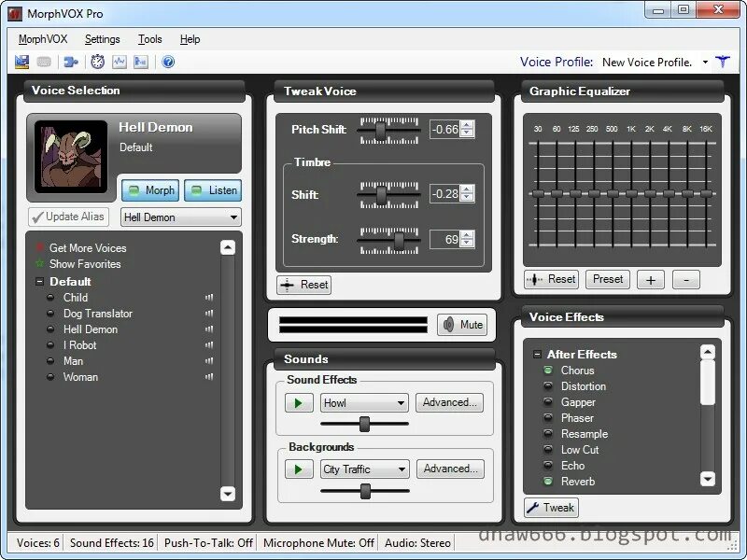Mute the audio with Mute button

coord(462,325)
